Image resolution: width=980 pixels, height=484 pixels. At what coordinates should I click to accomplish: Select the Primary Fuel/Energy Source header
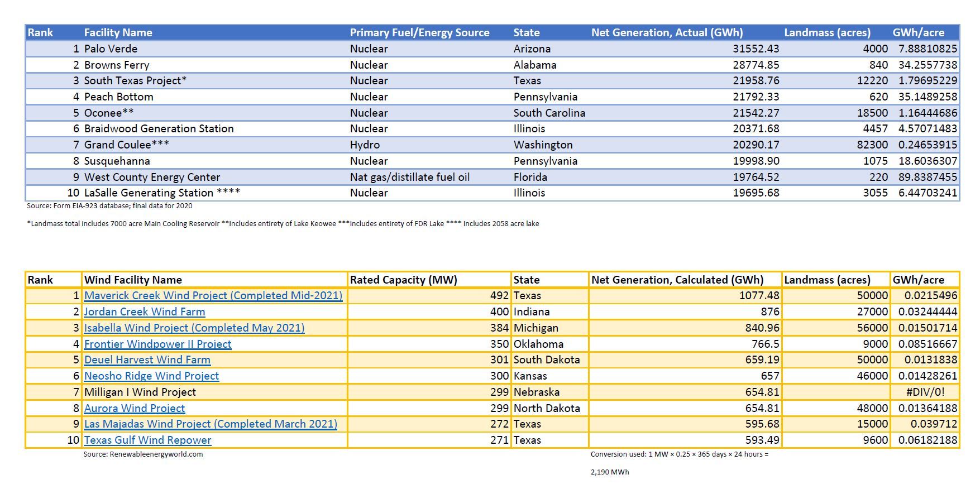[419, 33]
